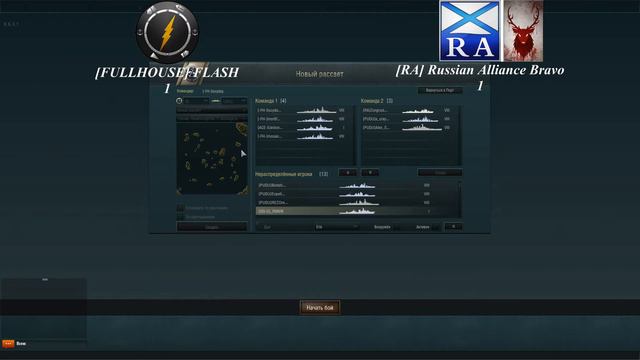640x360 pixels.
Task: Click the wide button at the right of the unassigned players header
Action: pyautogui.click(x=440, y=173)
